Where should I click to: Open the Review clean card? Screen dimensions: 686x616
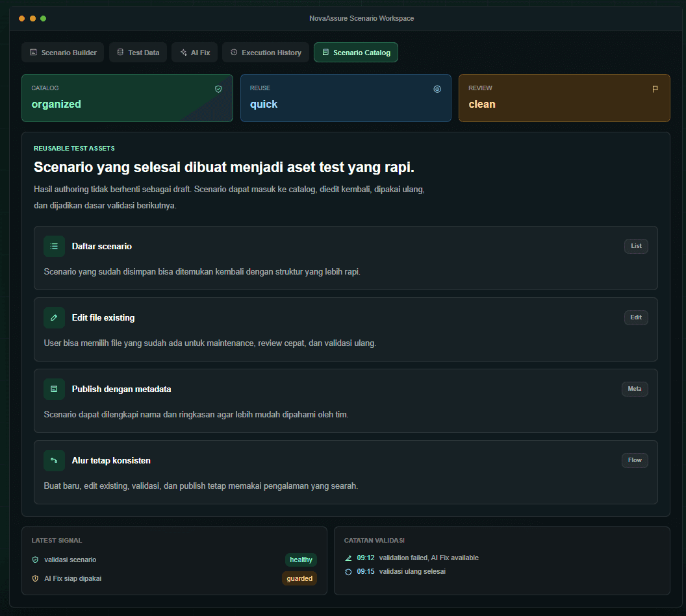click(565, 98)
